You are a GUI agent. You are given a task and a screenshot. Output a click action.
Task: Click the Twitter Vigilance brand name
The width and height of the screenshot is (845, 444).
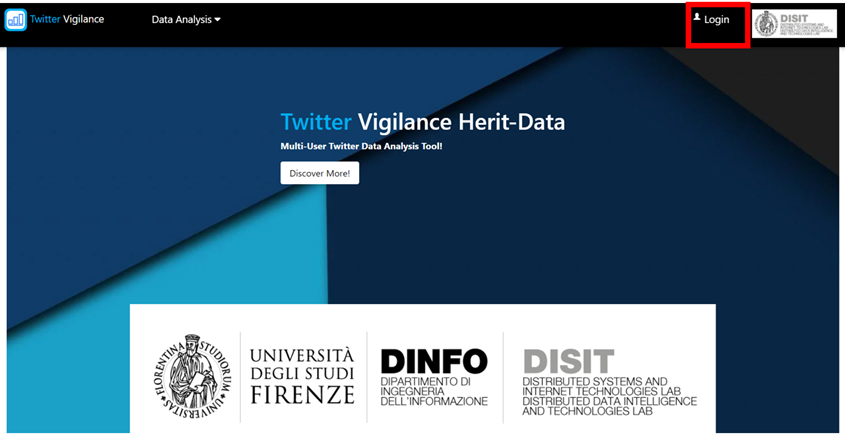click(x=67, y=20)
